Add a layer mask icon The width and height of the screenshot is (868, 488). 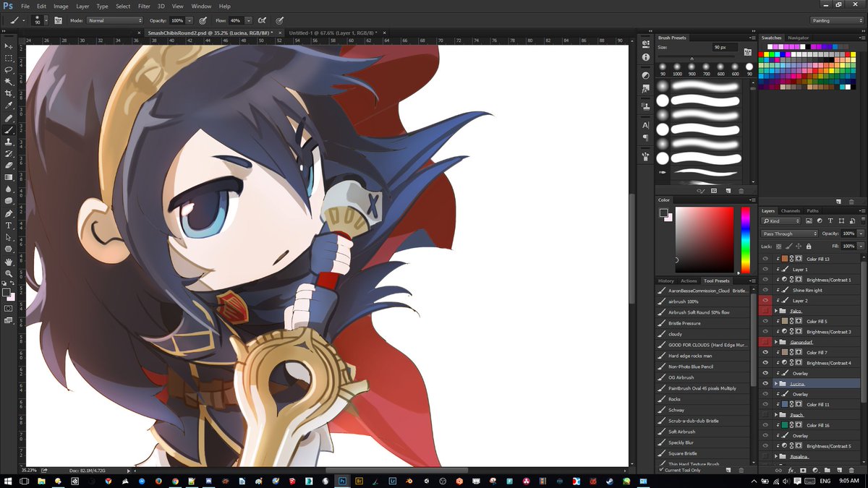(x=804, y=470)
